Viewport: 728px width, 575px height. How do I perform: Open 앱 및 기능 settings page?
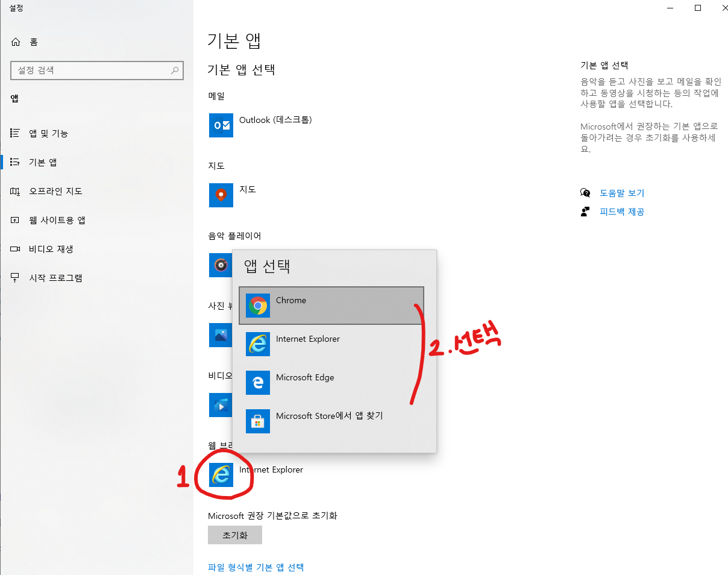96,133
